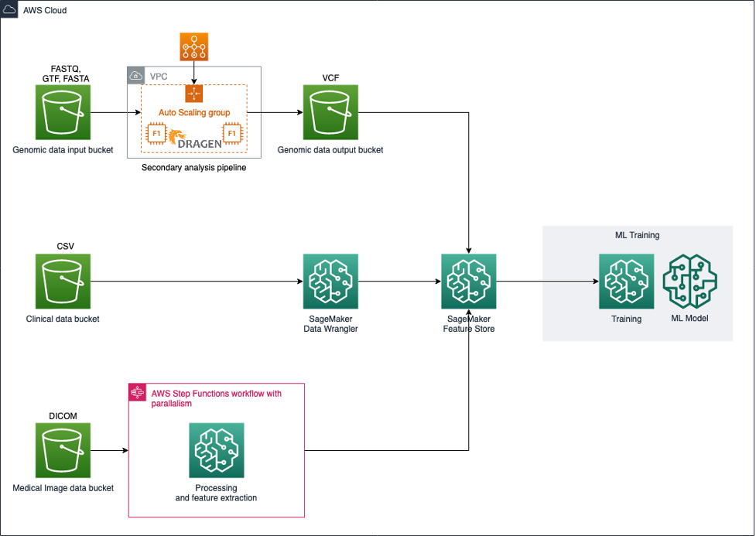Select the SageMaker Feature Store icon

click(469, 281)
